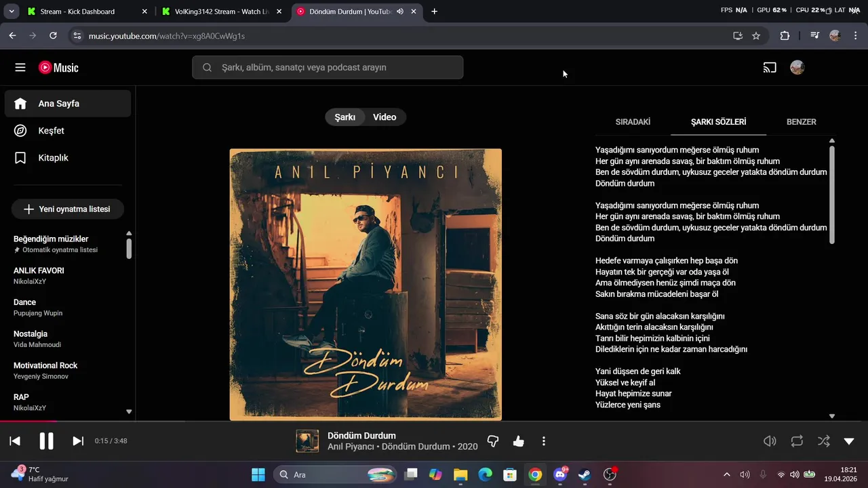Switch to Şarkı mode
This screenshot has height=488, width=868.
tap(344, 117)
